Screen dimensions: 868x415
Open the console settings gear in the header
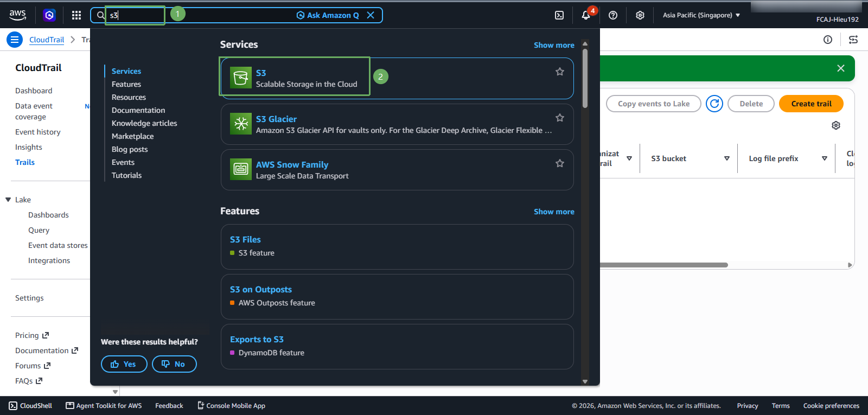point(640,15)
